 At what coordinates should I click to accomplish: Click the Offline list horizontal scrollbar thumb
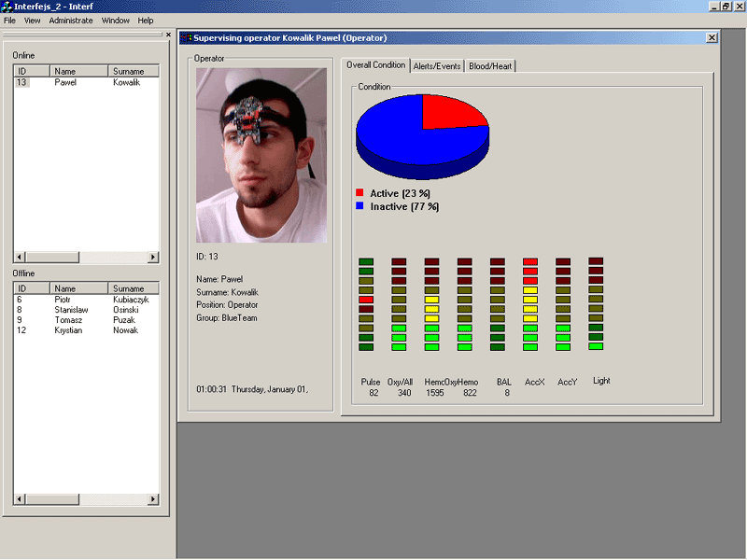point(52,499)
